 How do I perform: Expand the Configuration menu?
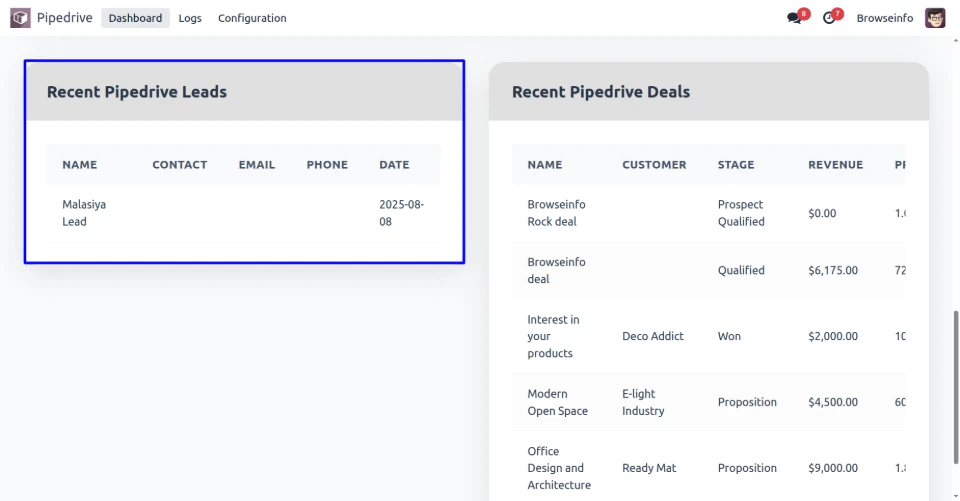252,18
